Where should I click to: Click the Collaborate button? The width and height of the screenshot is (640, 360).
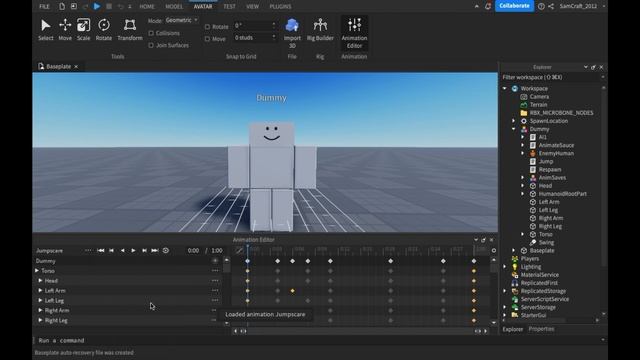pyautogui.click(x=514, y=6)
